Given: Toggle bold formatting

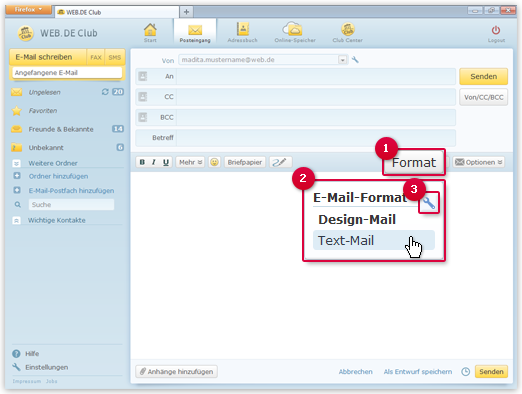Looking at the screenshot, I should click(142, 162).
